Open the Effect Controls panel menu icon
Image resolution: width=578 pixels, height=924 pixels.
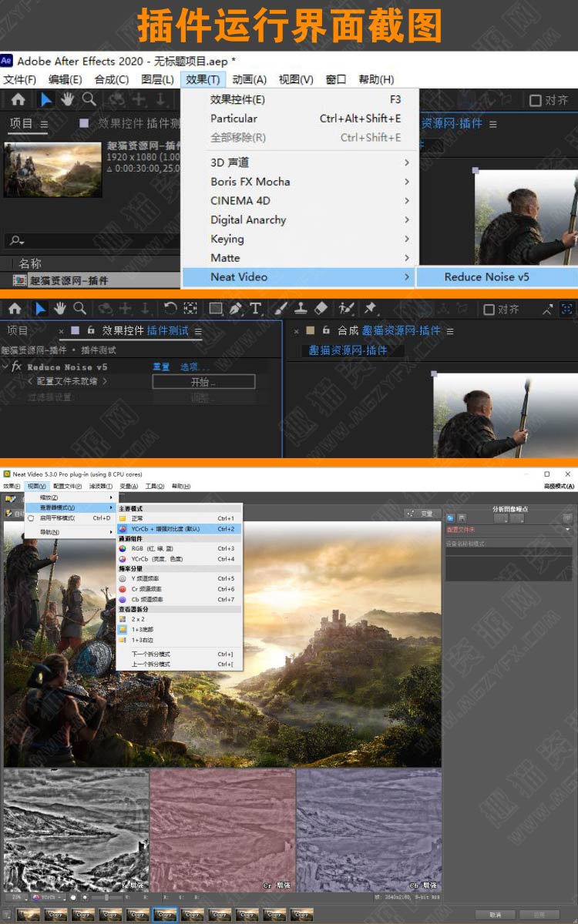click(x=198, y=331)
